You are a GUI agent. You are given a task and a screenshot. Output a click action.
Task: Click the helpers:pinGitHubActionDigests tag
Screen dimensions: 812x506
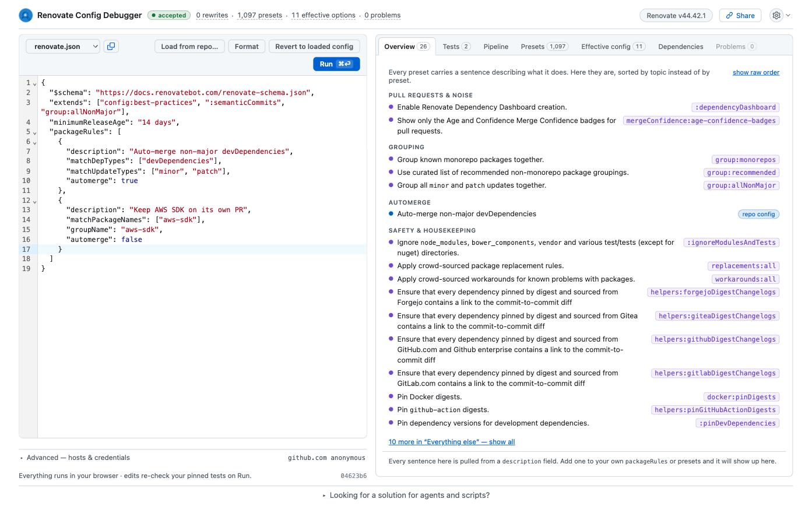coord(715,410)
